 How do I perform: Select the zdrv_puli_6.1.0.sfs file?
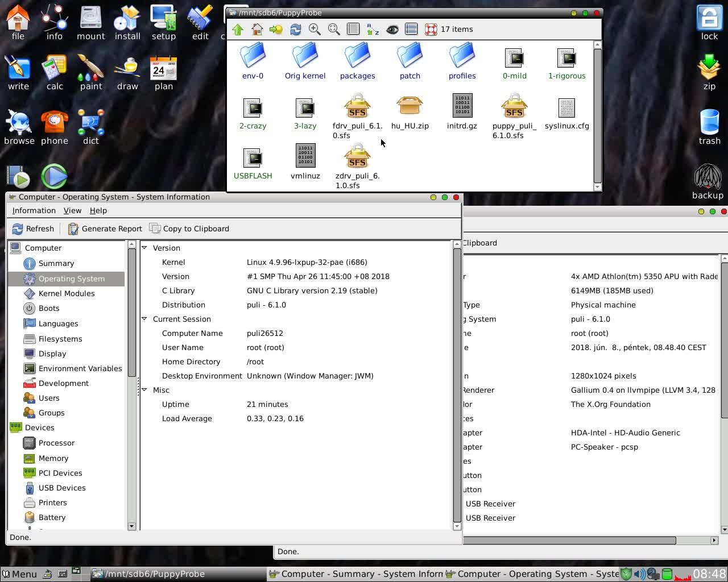(358, 166)
